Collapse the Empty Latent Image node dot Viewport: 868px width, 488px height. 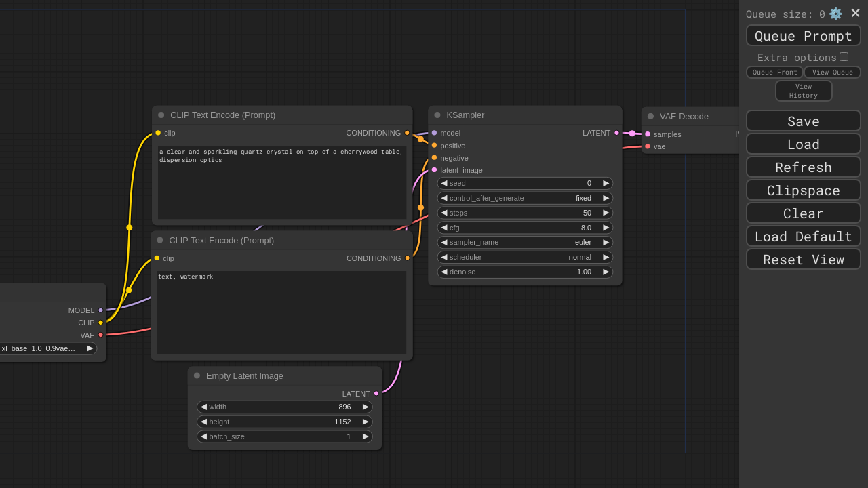197,375
